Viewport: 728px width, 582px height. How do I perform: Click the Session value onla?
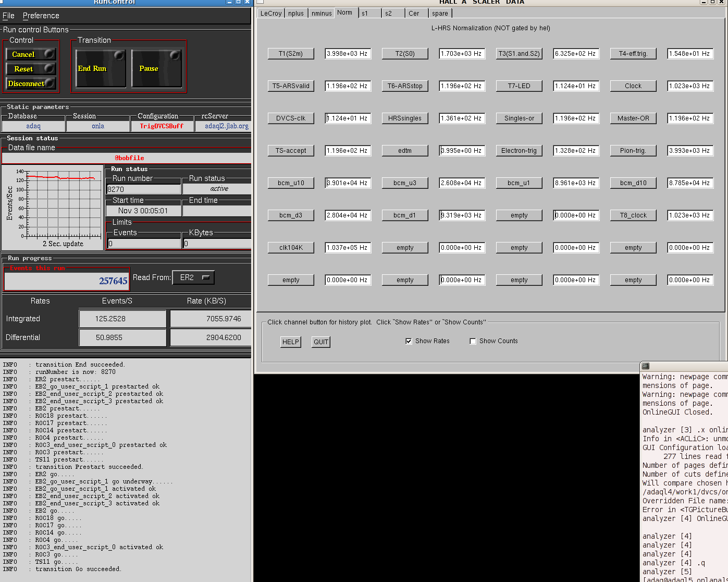(x=98, y=126)
